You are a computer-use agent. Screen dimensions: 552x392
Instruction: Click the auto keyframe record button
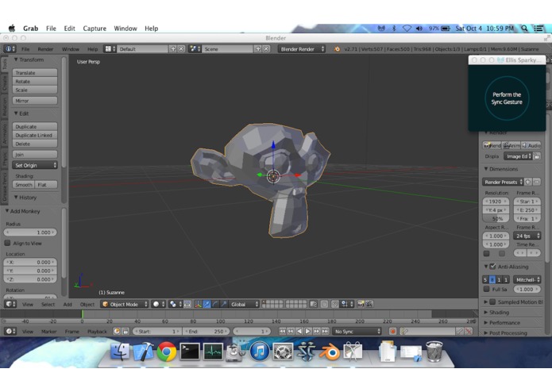pyautogui.click(x=392, y=331)
